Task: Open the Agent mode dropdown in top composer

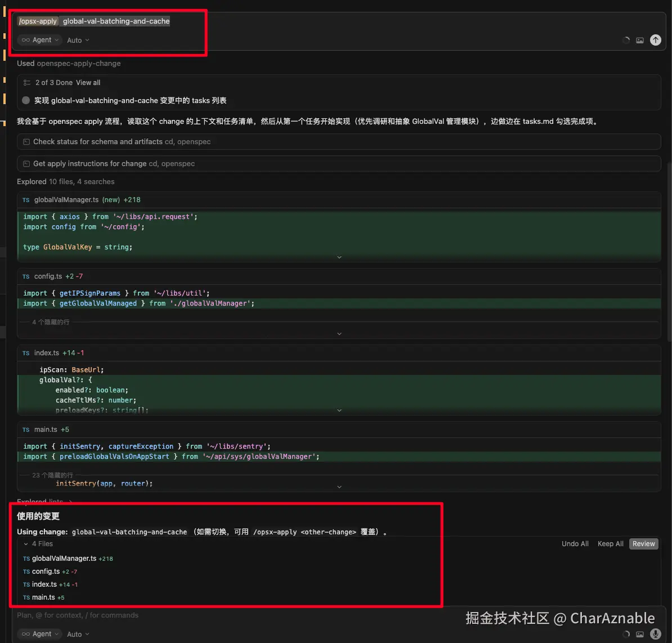Action: [39, 40]
